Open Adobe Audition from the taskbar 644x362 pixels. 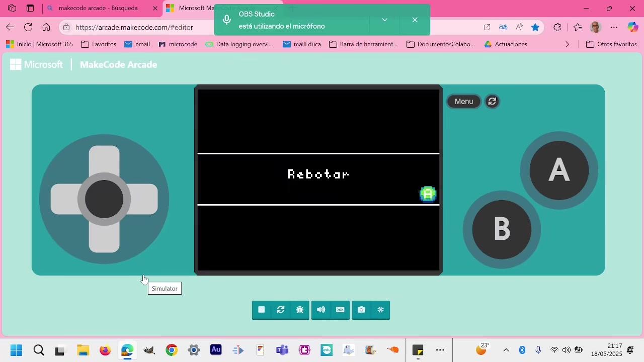point(216,350)
